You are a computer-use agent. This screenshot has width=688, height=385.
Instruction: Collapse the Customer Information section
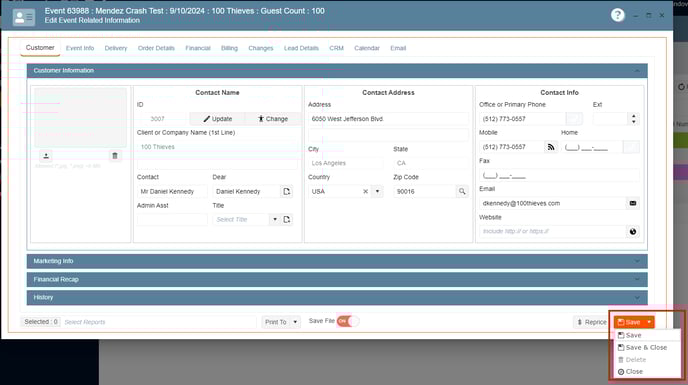click(337, 71)
